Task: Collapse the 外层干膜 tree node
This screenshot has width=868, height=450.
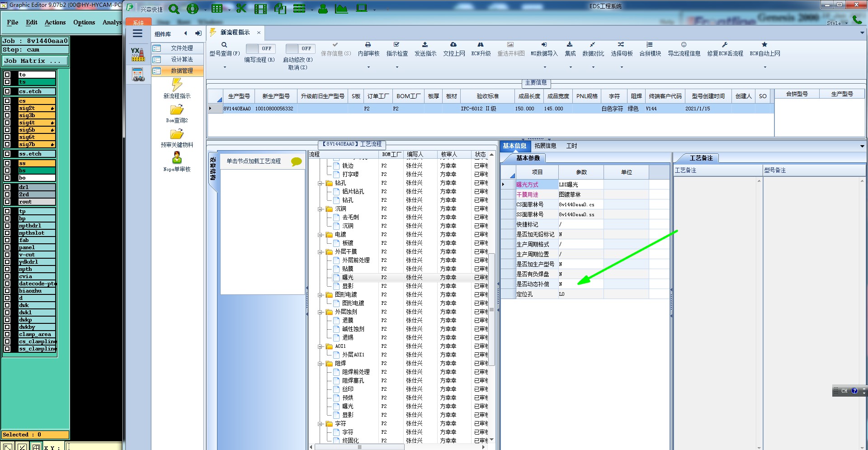Action: (x=320, y=252)
